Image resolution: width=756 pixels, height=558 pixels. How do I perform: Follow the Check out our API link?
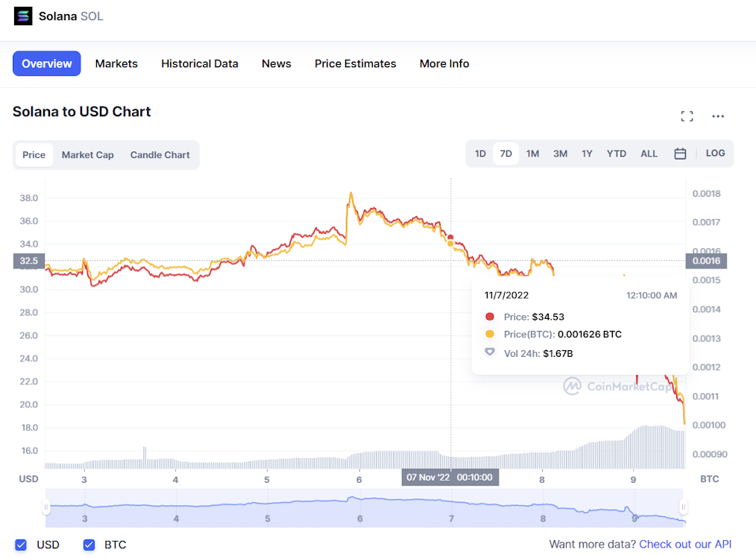point(685,544)
